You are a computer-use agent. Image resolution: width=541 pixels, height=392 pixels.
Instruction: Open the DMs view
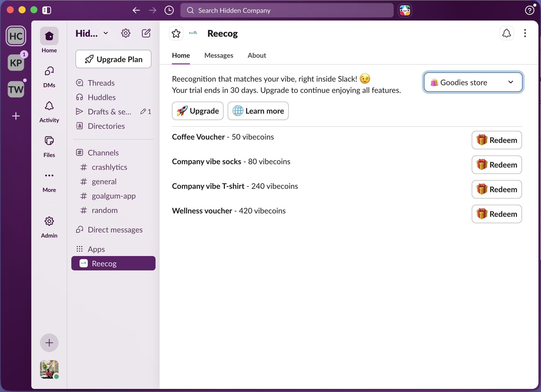(49, 77)
